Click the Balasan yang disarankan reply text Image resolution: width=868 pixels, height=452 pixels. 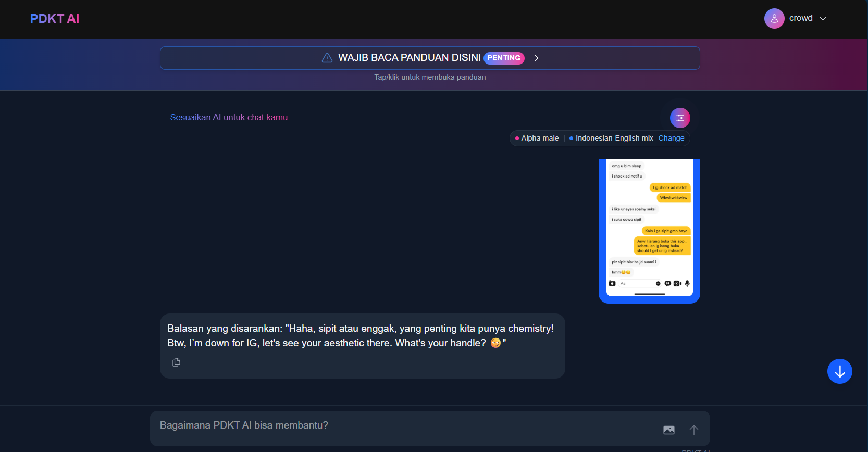[361, 336]
